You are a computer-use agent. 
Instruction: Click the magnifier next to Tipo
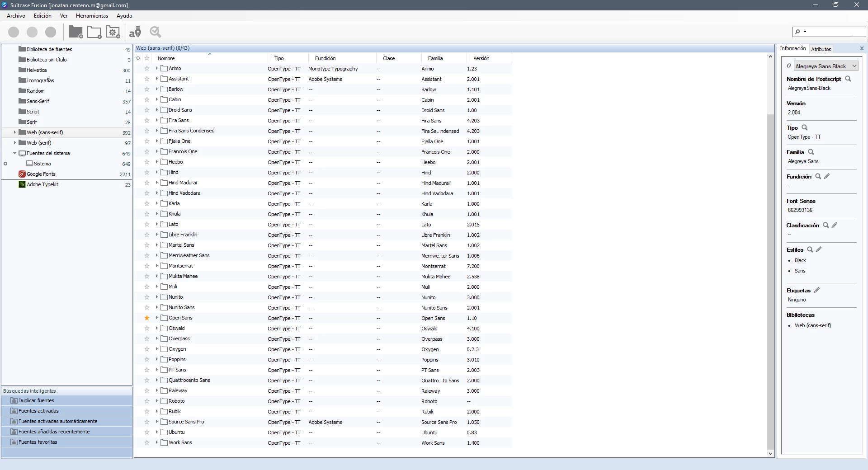(805, 127)
